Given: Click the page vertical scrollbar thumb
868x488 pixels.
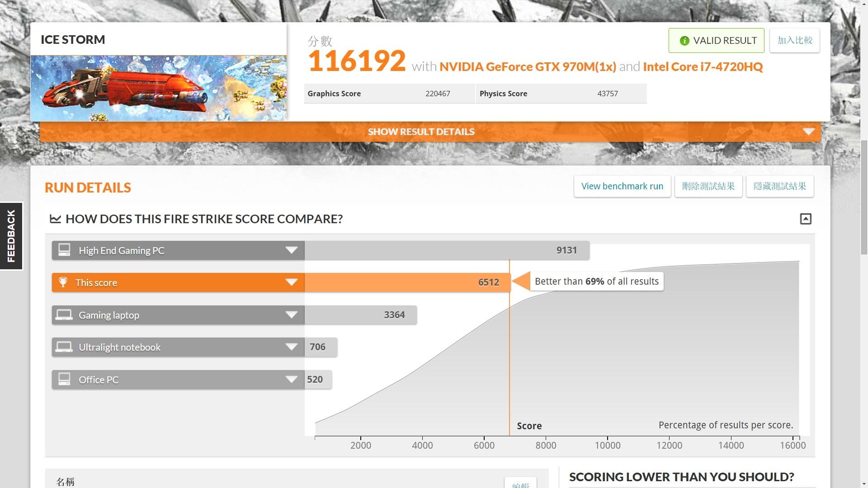Looking at the screenshot, I should (864, 197).
